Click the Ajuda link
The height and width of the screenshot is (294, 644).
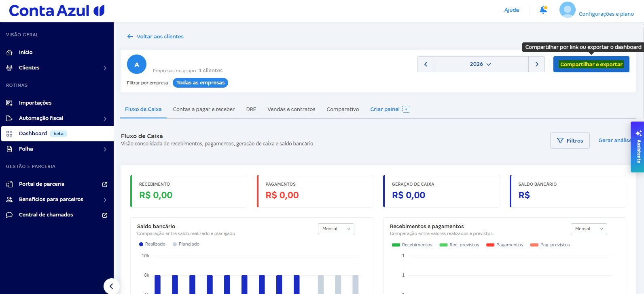(x=511, y=10)
